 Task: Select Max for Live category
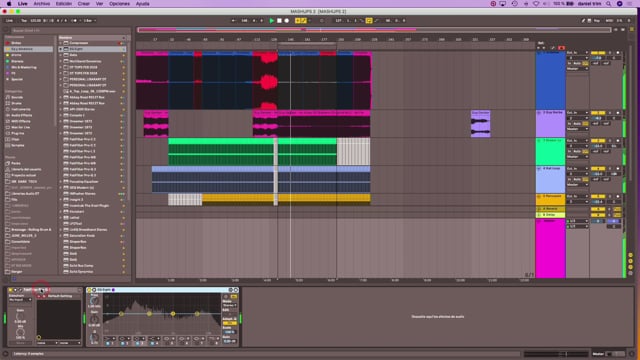pyautogui.click(x=20, y=127)
